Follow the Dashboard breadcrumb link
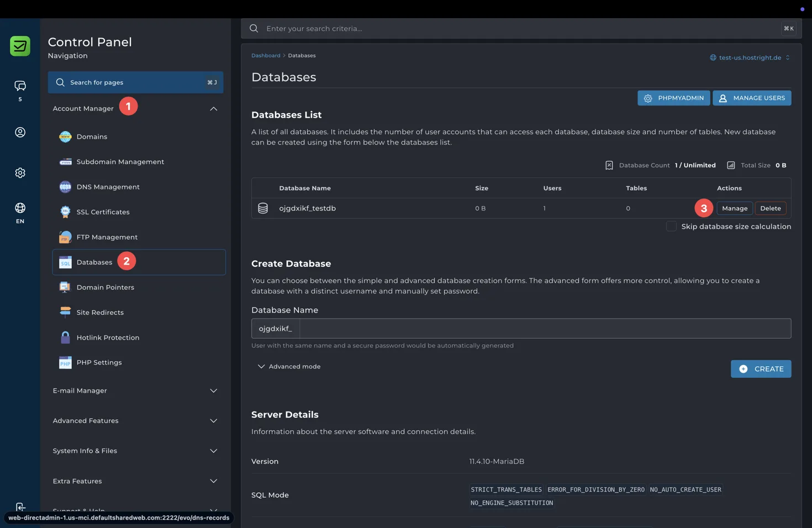 [x=266, y=55]
